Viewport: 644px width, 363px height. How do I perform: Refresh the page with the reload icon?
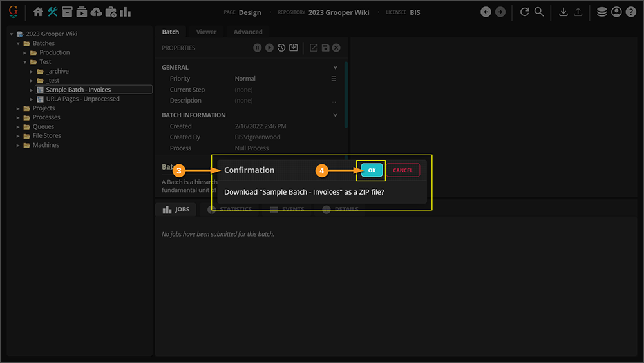(x=524, y=12)
